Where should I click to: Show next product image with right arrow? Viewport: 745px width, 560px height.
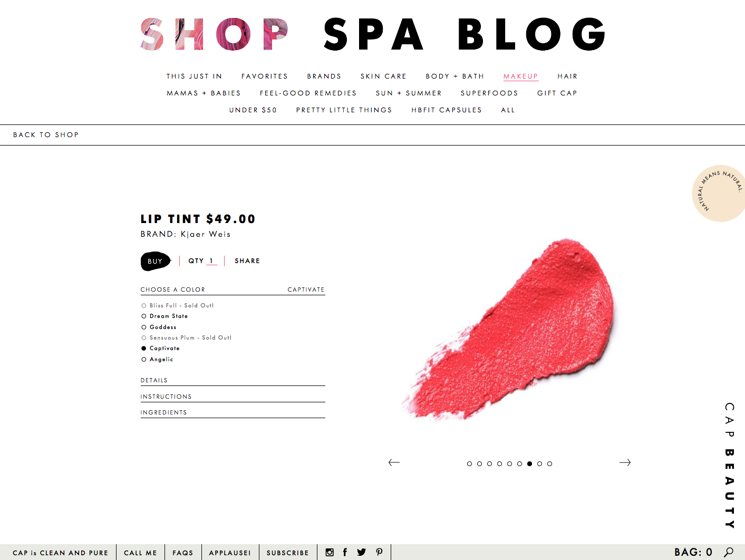pyautogui.click(x=625, y=462)
